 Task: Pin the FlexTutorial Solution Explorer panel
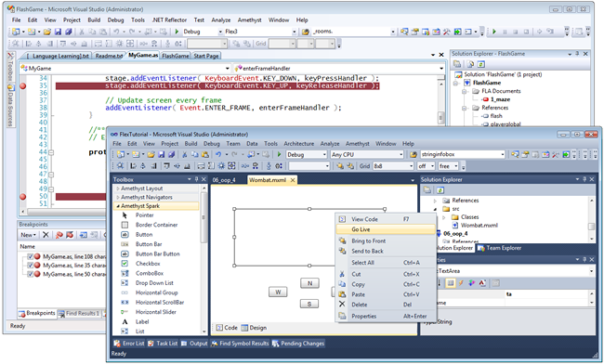pyautogui.click(x=584, y=179)
